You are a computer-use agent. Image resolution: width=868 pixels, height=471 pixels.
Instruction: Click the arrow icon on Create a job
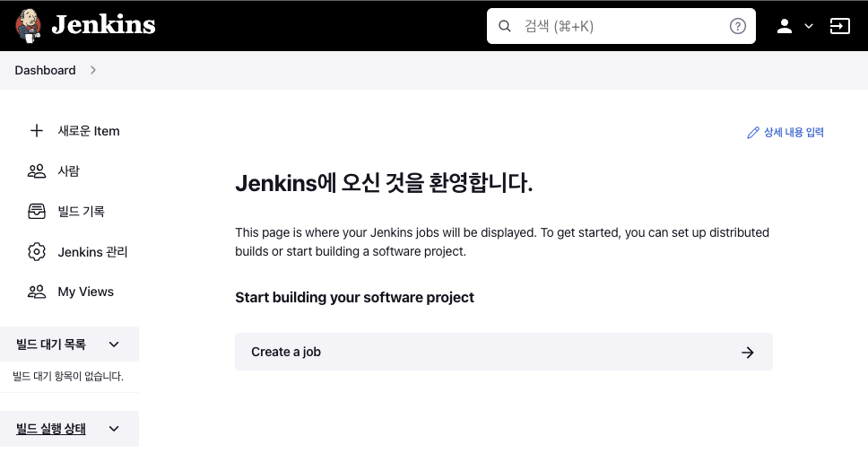(748, 353)
